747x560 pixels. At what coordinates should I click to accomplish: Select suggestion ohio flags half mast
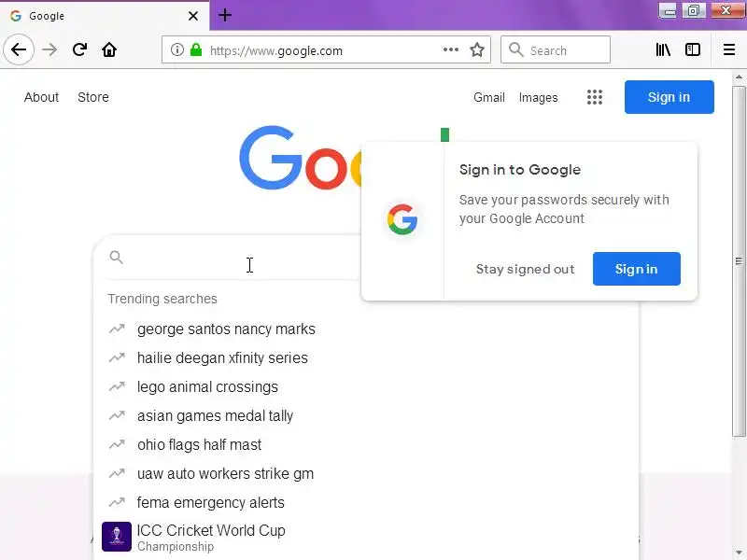click(199, 445)
